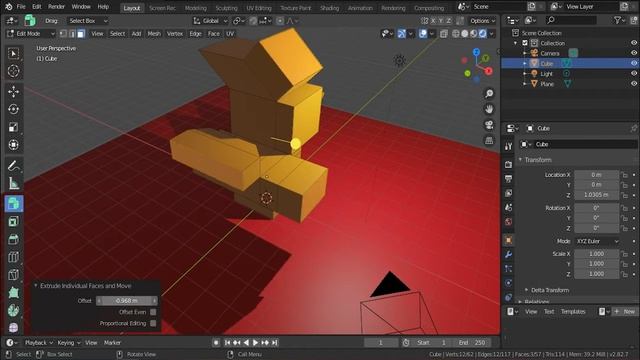Jump to timeline end frame
This screenshot has height=360, width=640.
pyautogui.click(x=275, y=343)
